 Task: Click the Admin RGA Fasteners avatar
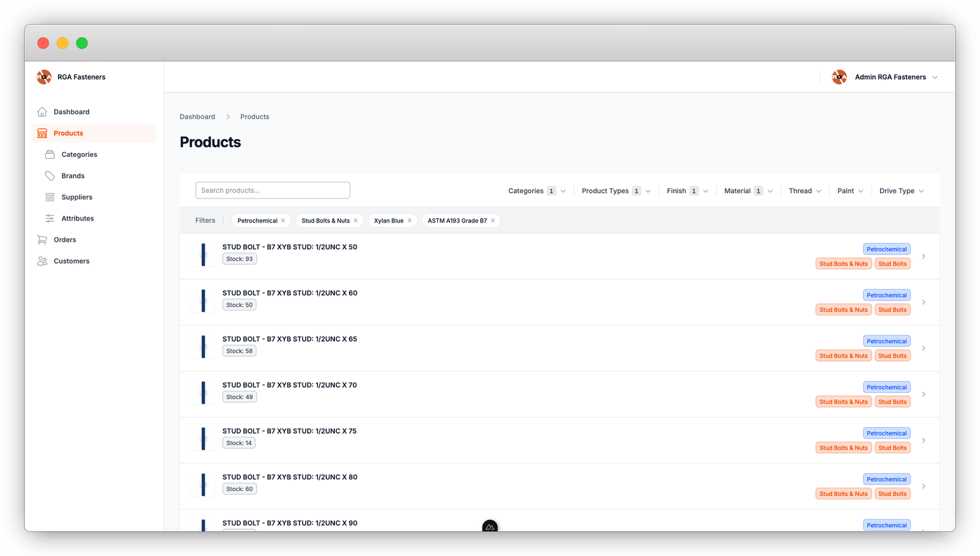pyautogui.click(x=840, y=77)
